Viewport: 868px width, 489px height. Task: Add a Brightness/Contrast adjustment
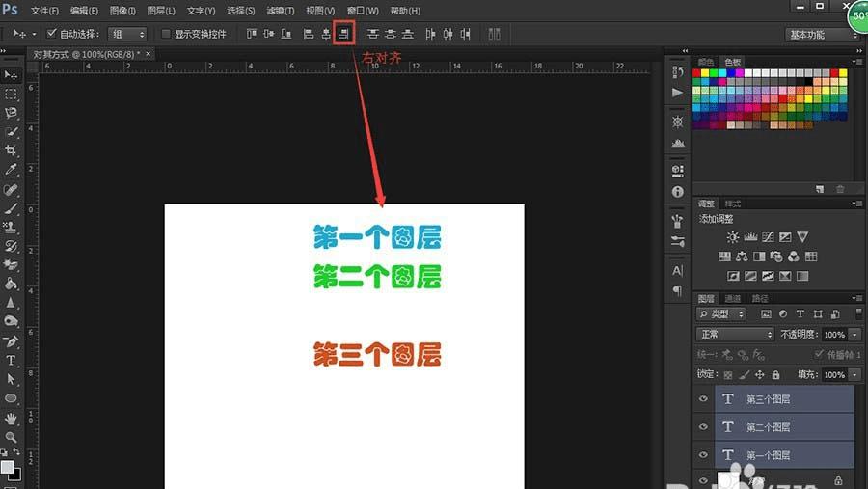point(733,237)
